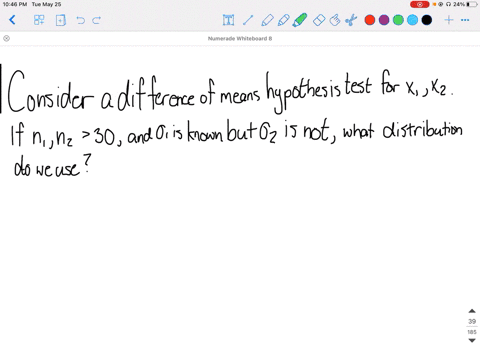Add a new color with plus
The image size is (480, 360).
pyautogui.click(x=449, y=20)
